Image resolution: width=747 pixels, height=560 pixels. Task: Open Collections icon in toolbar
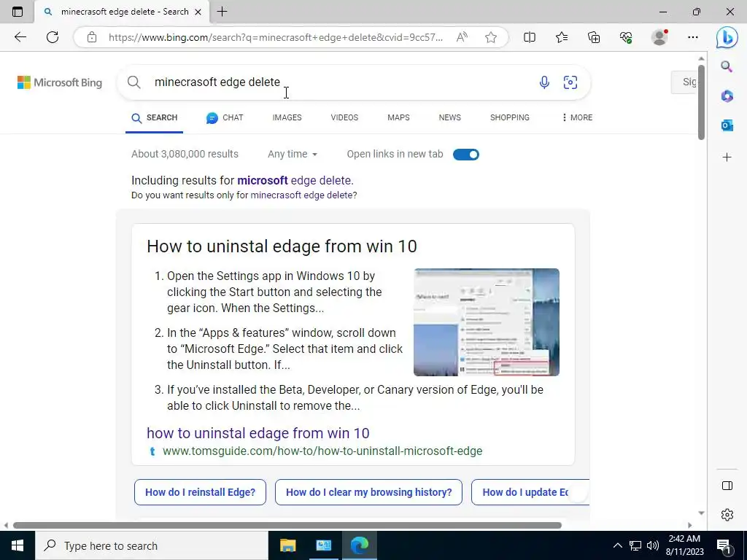click(x=594, y=37)
